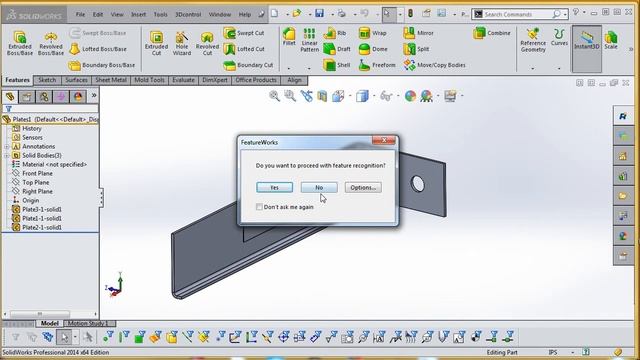The width and height of the screenshot is (640, 360).
Task: Click the Curves tool
Action: click(x=559, y=37)
